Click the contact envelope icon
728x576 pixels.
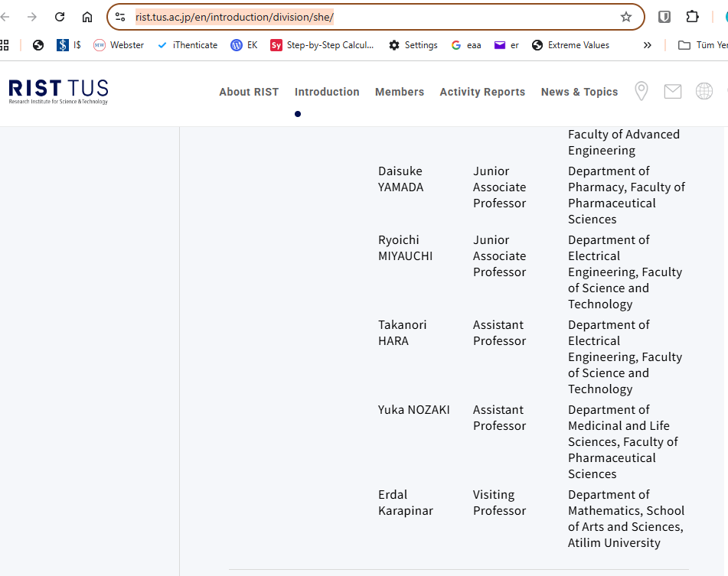[672, 92]
